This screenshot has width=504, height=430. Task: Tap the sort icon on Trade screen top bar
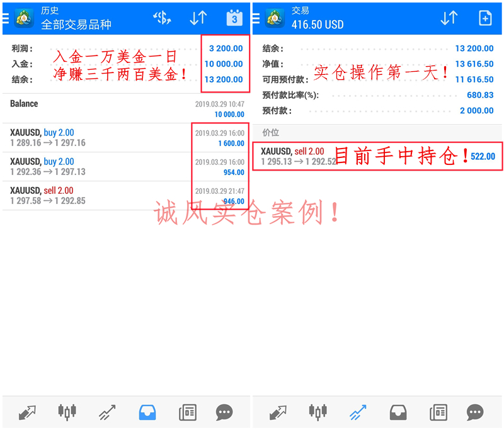(449, 19)
